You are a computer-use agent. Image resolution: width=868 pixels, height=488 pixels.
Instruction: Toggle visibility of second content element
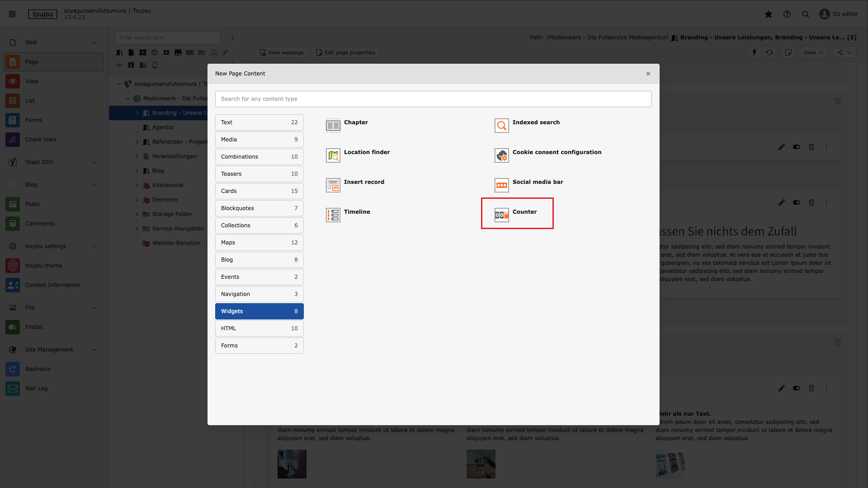pos(797,202)
